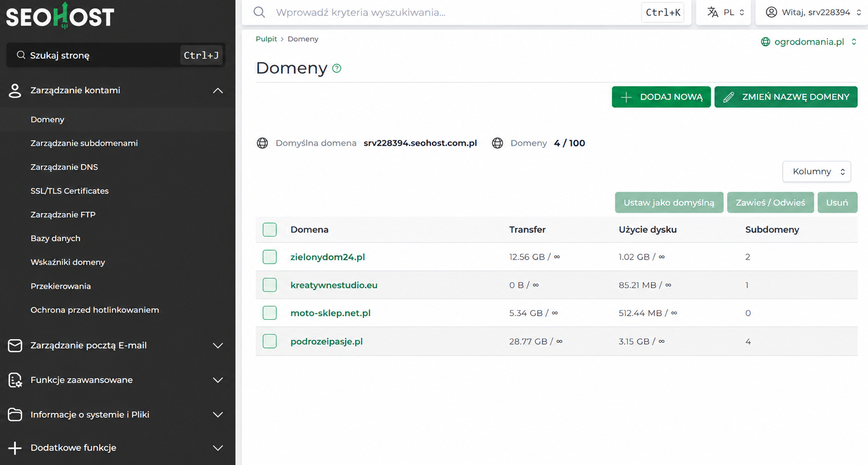Open the PL language selector
Screen dimensions: 868x465
point(723,12)
